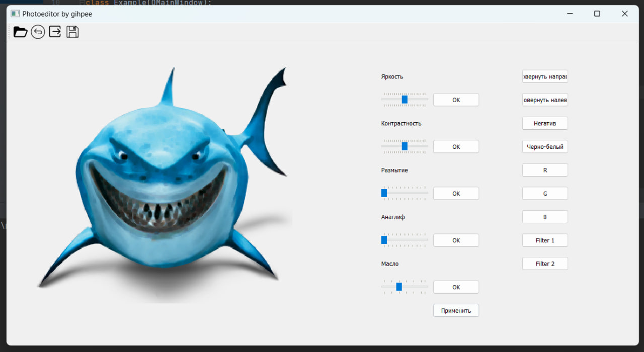Click the Анаглиф slider handle
The image size is (644, 352).
(x=384, y=240)
